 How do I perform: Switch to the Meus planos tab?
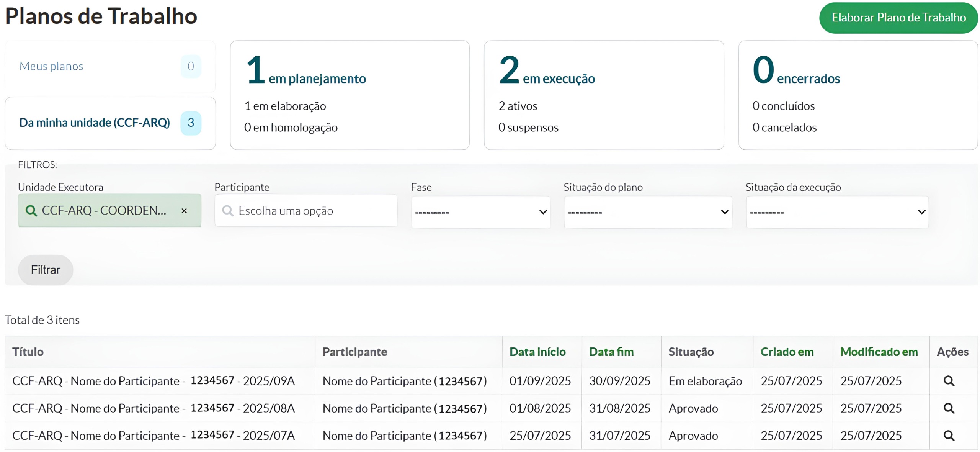[110, 66]
